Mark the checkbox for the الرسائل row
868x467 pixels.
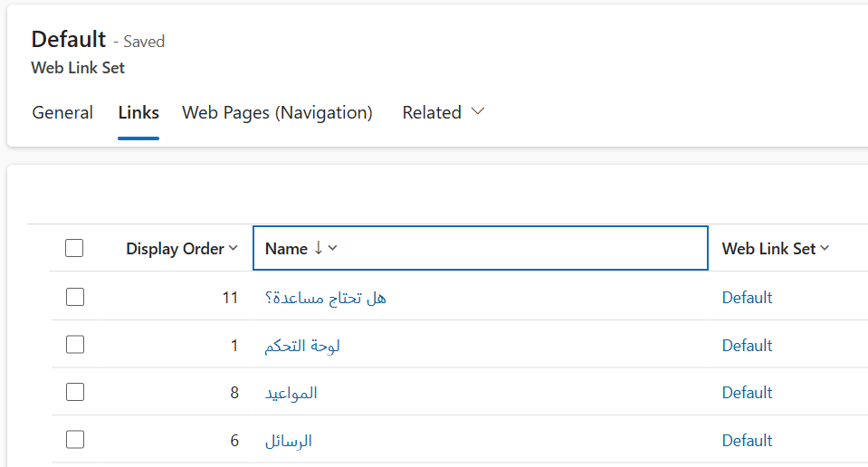(x=75, y=440)
